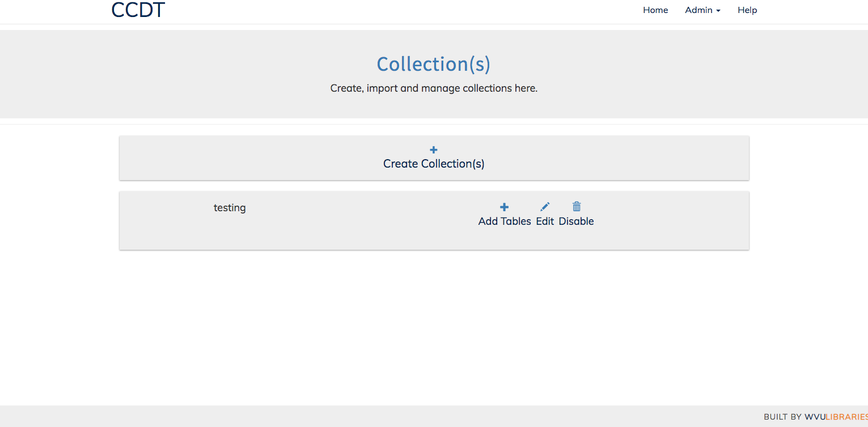Click the pencil icon to edit testing
Screen dimensions: 868x427
544,206
